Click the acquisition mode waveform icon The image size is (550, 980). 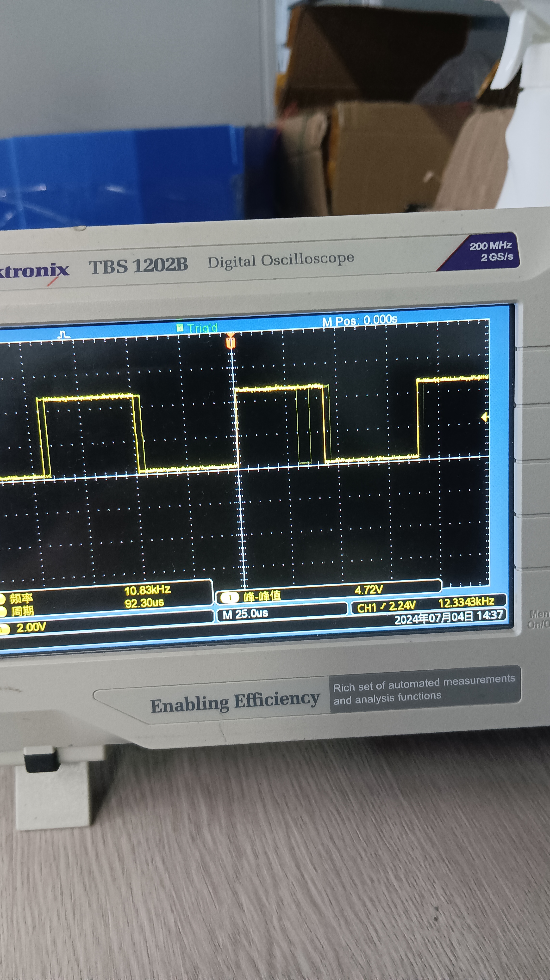click(64, 335)
